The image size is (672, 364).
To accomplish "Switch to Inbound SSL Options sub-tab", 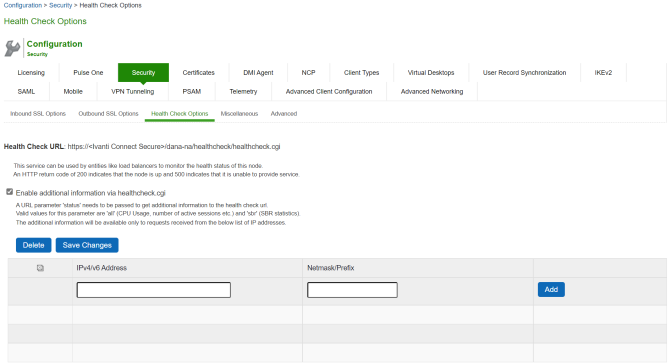I will (x=38, y=114).
